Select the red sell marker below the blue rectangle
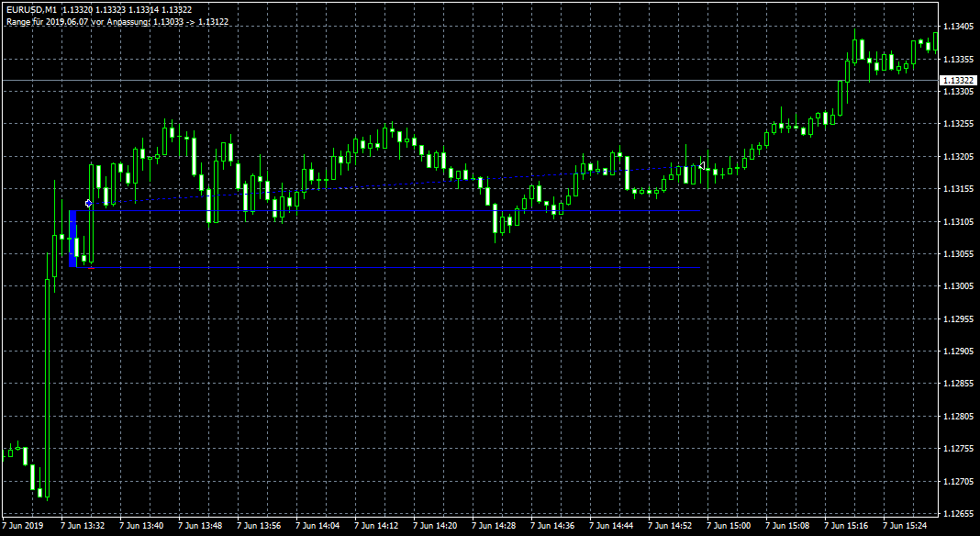The image size is (980, 536). (x=91, y=267)
